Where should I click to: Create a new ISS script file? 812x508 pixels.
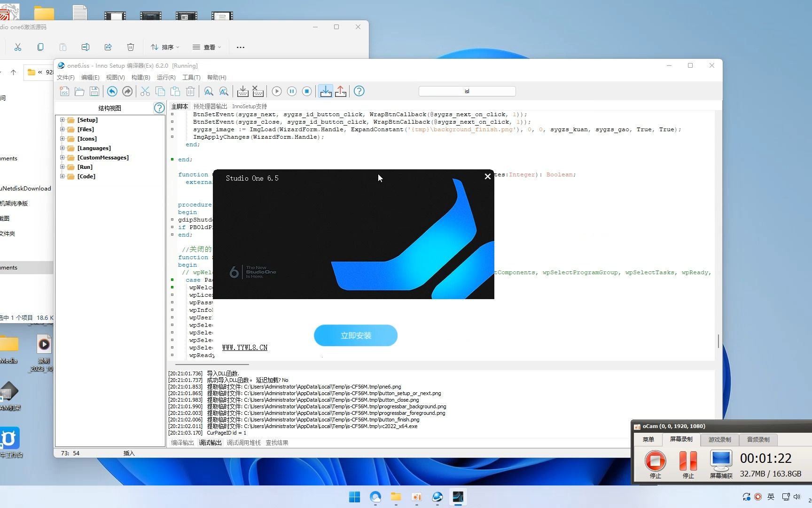[64, 91]
